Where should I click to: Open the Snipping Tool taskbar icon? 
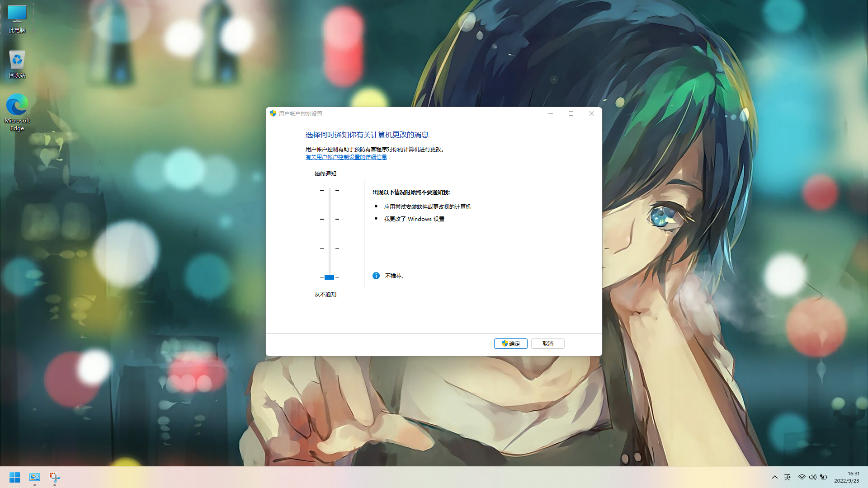click(x=55, y=477)
